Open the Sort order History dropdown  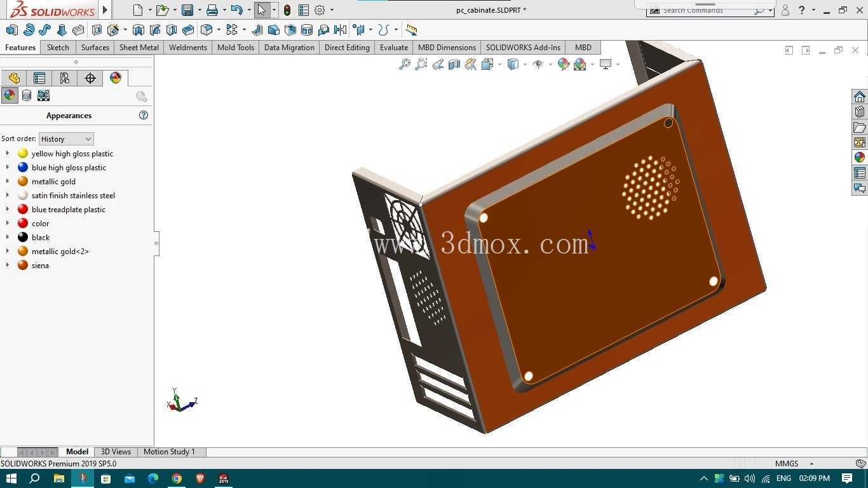tap(66, 139)
